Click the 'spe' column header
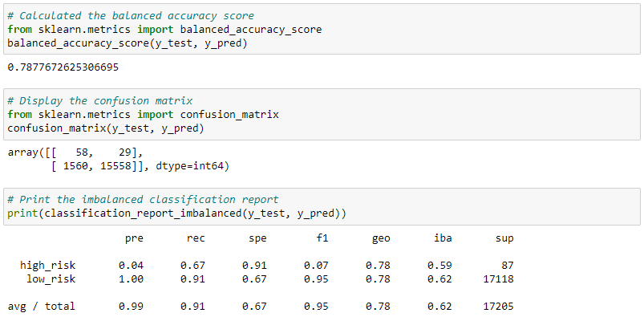644x317 pixels. (x=257, y=238)
